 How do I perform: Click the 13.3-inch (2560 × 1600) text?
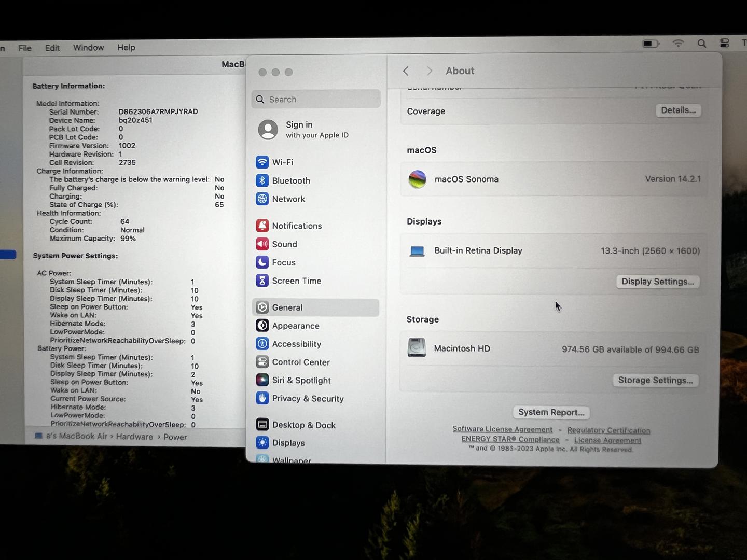click(651, 251)
